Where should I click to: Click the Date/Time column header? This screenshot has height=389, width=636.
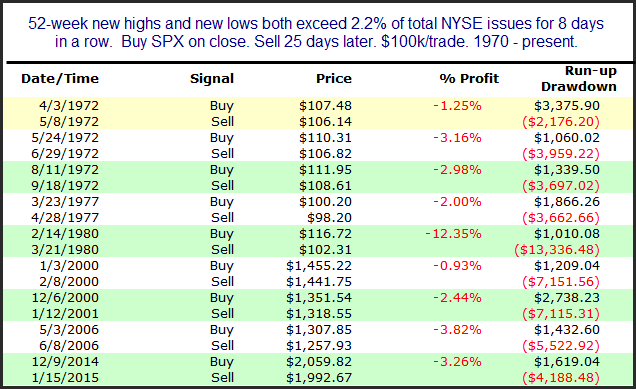(60, 78)
